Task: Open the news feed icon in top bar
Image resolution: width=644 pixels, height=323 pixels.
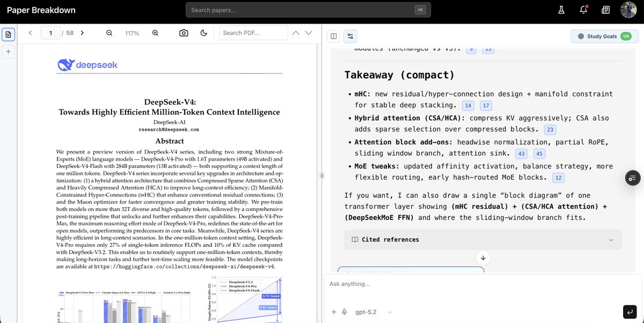Action: [x=605, y=10]
